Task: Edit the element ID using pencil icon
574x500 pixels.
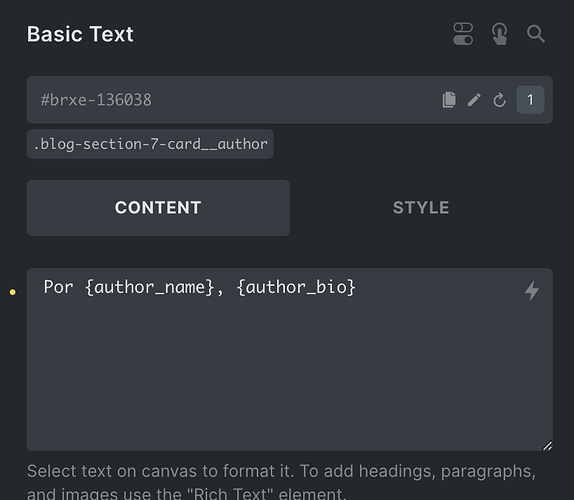Action: pos(474,100)
